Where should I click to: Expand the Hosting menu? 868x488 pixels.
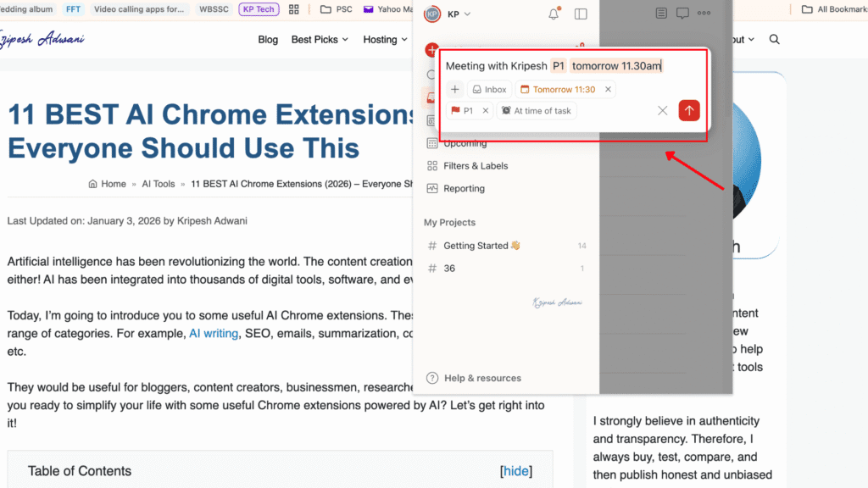386,40
